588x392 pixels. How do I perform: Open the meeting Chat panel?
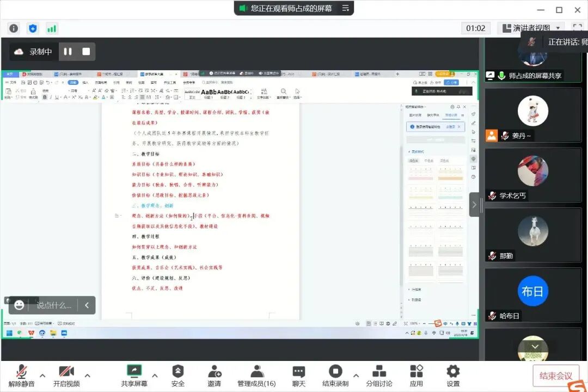[x=298, y=375]
